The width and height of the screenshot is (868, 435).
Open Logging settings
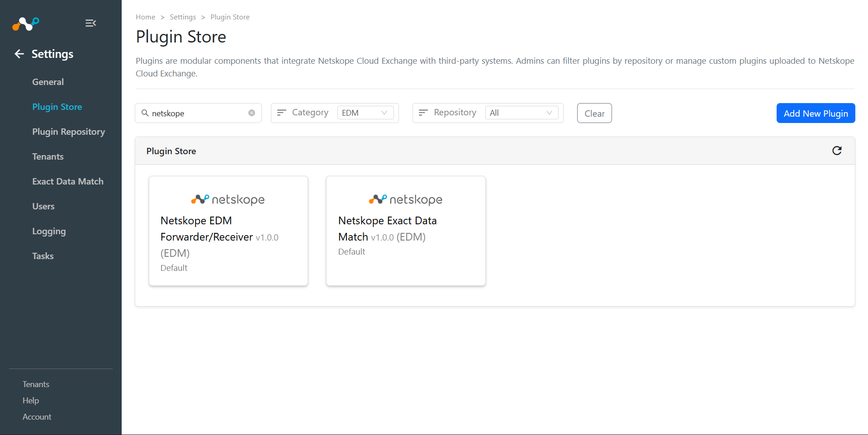click(x=49, y=232)
